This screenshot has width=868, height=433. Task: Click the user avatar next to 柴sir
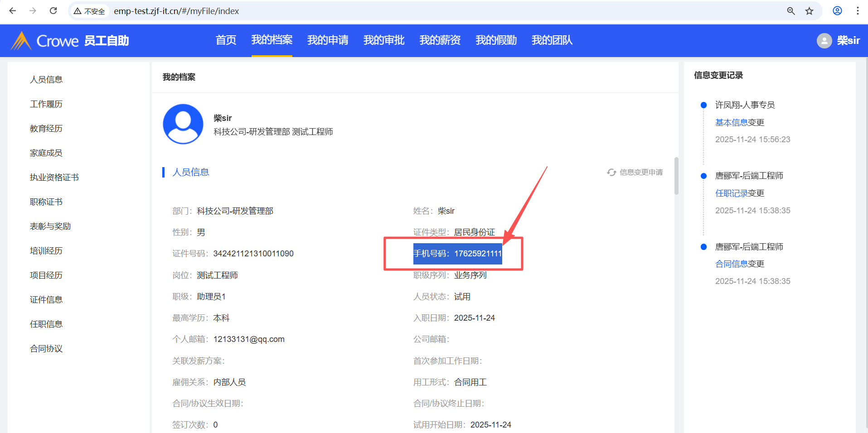coord(824,41)
